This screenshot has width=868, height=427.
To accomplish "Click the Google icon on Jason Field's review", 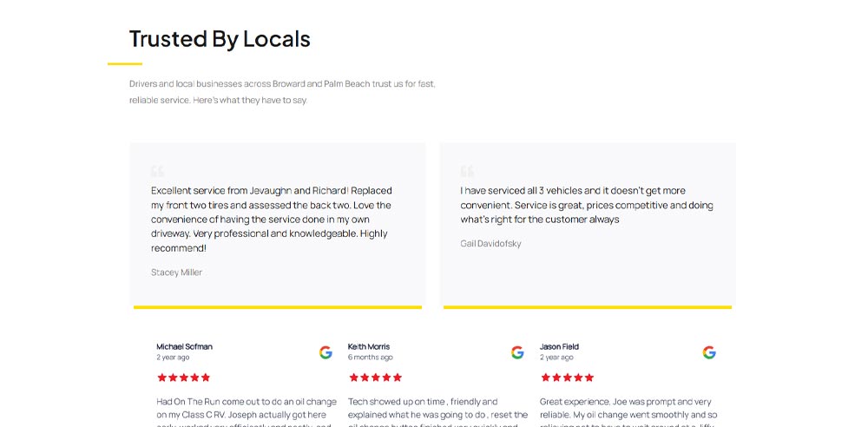I will [709, 352].
